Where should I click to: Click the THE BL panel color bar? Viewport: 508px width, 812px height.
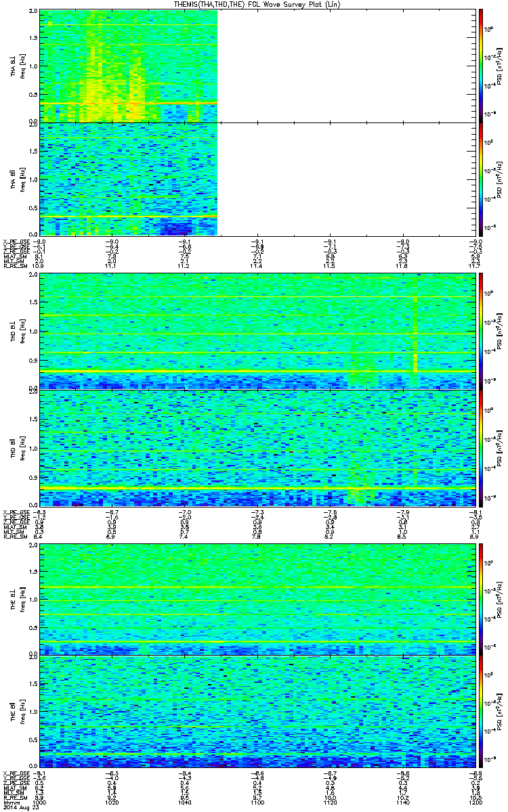[481, 598]
